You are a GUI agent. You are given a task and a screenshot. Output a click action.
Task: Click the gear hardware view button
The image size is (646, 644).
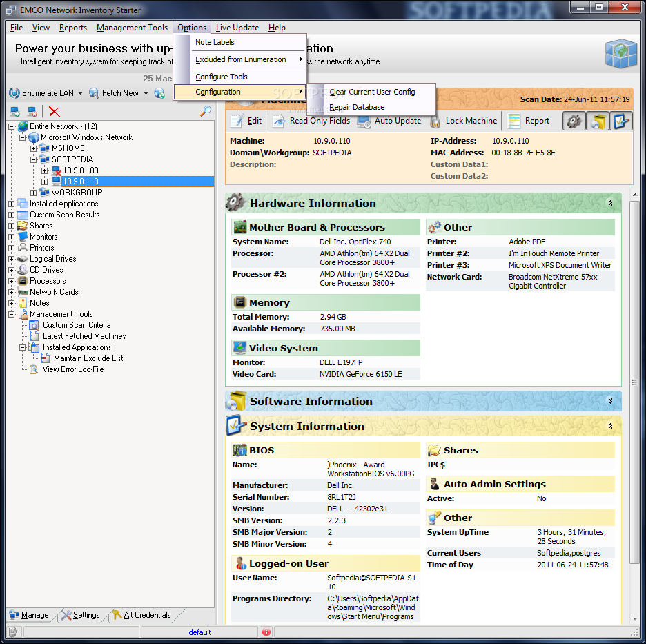point(574,121)
